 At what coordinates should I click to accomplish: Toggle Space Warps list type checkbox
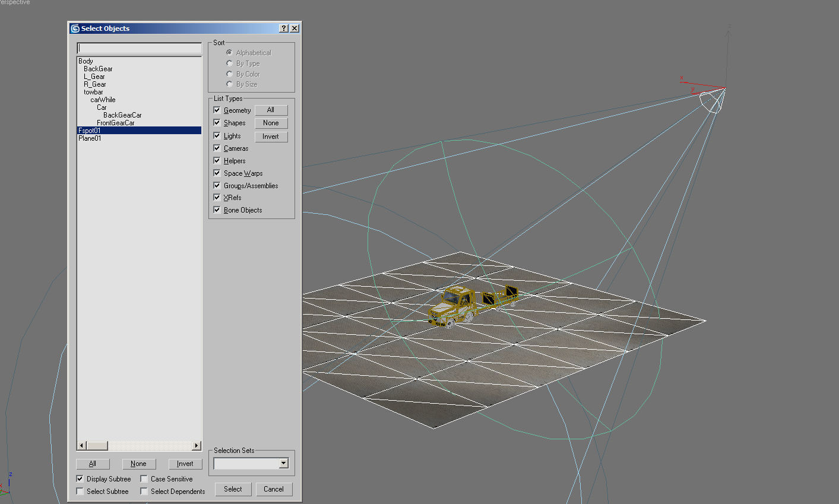[217, 173]
